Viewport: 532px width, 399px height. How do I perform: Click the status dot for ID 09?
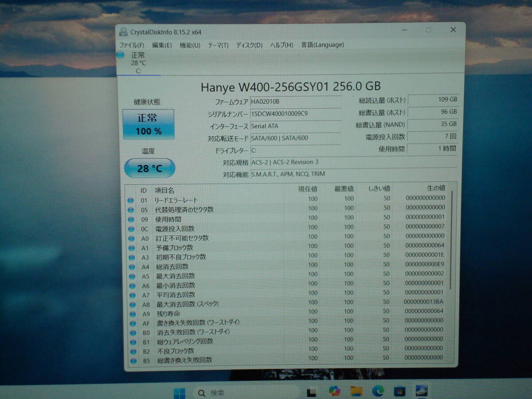(x=131, y=219)
